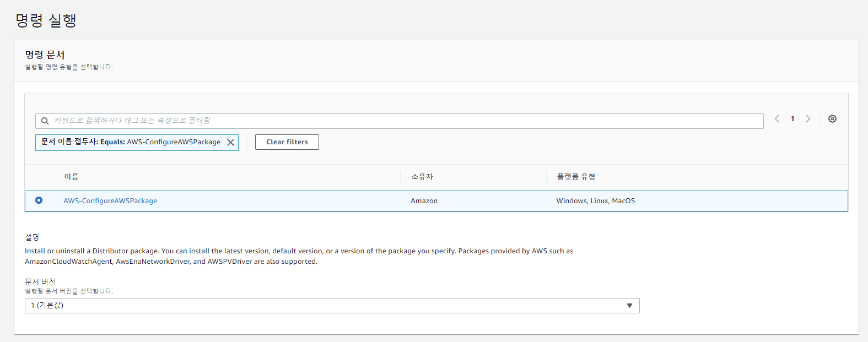The height and width of the screenshot is (342, 868).
Task: Go to next page arrow
Action: point(808,119)
